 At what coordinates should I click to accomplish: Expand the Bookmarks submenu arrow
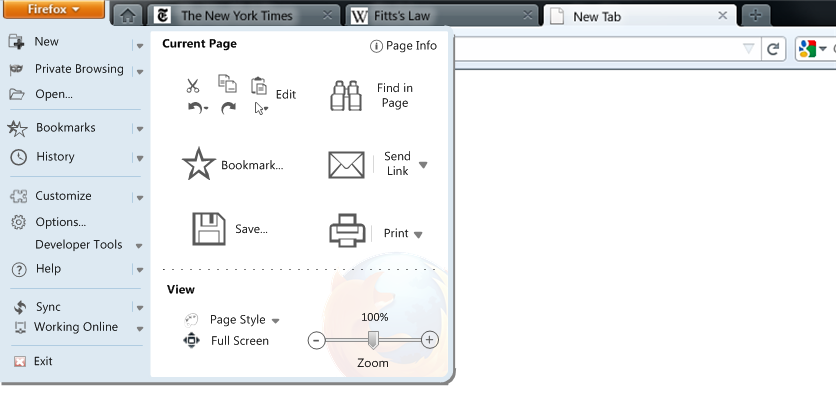140,129
